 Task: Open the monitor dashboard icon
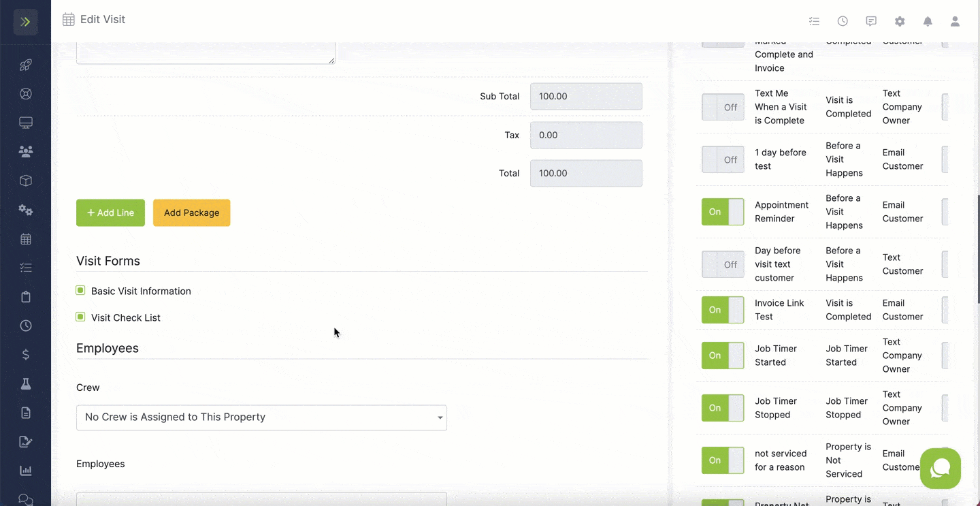click(25, 123)
